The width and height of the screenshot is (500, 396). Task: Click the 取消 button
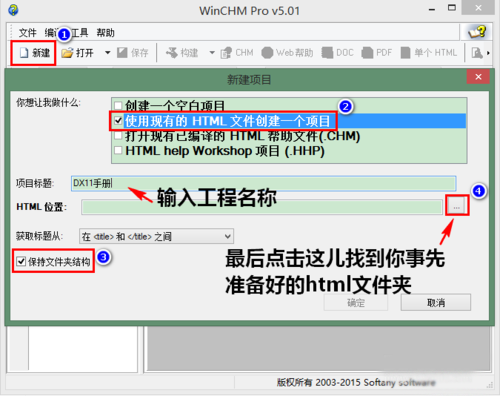tap(436, 303)
